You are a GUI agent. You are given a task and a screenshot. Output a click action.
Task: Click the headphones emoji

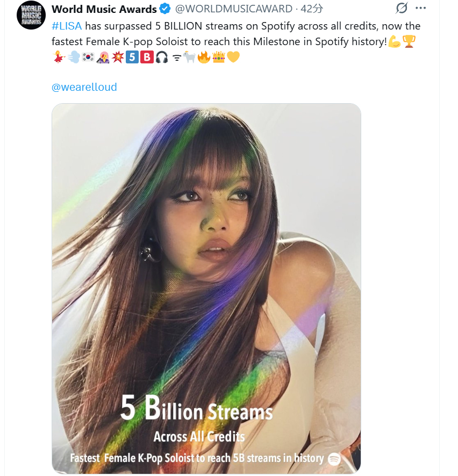click(161, 57)
